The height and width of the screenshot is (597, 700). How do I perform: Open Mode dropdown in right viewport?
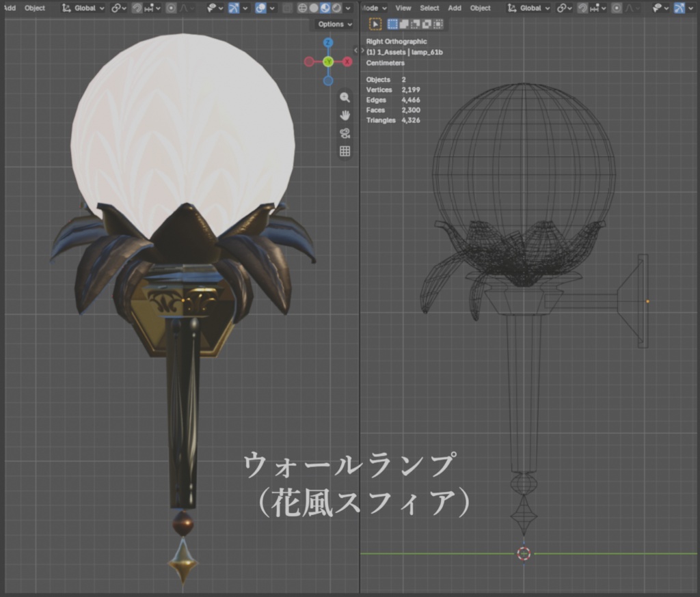point(374,8)
